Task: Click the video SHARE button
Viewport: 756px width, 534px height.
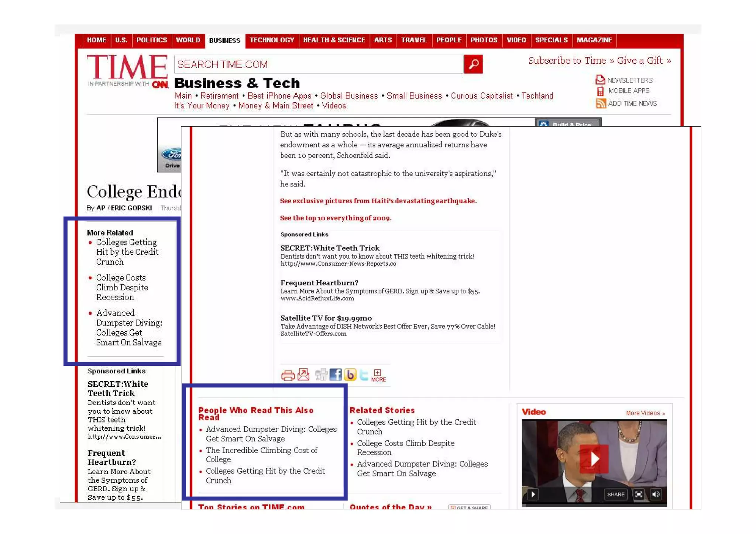Action: click(616, 494)
